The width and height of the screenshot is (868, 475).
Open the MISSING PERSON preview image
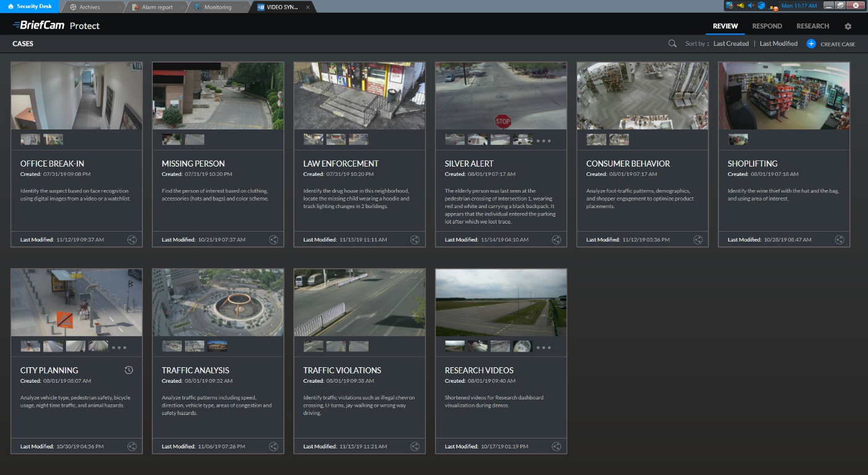[x=218, y=95]
